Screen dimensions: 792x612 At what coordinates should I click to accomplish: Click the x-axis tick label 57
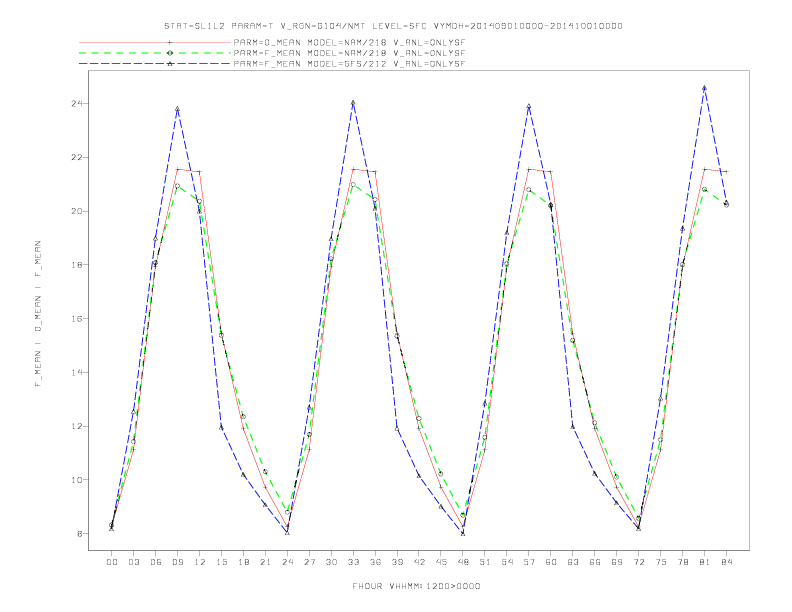tap(529, 562)
